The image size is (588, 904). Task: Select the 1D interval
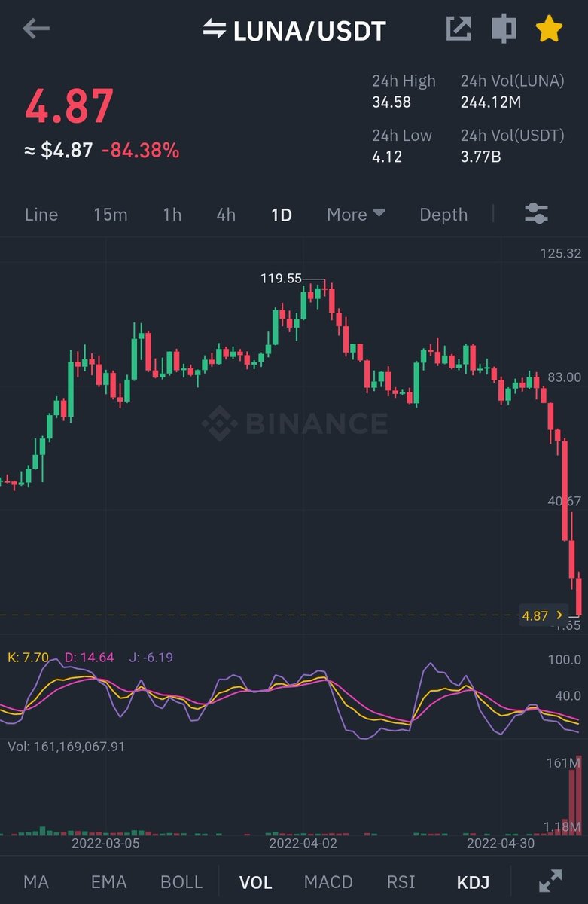coord(281,215)
